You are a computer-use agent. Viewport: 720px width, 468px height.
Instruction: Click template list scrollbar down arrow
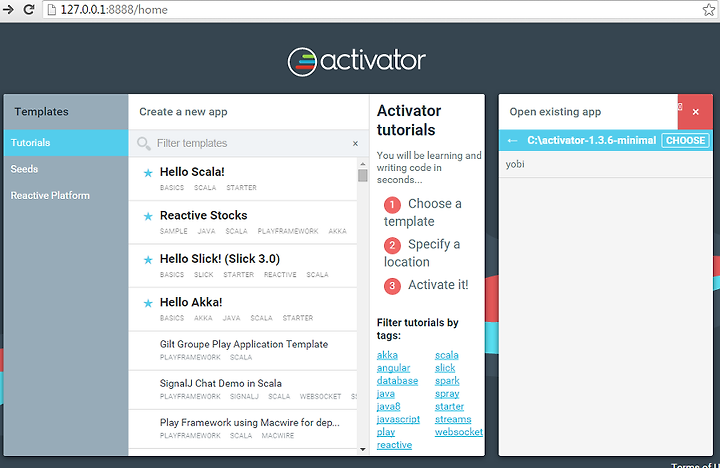pyautogui.click(x=363, y=449)
